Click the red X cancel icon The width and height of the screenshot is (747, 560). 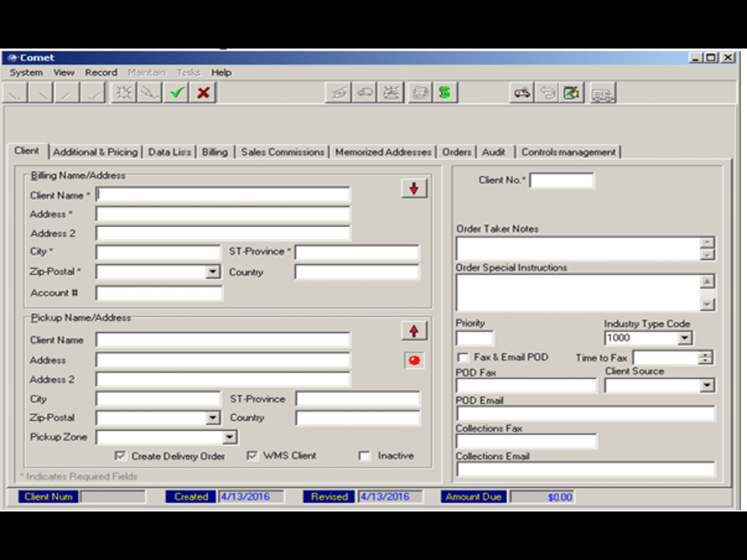click(203, 93)
